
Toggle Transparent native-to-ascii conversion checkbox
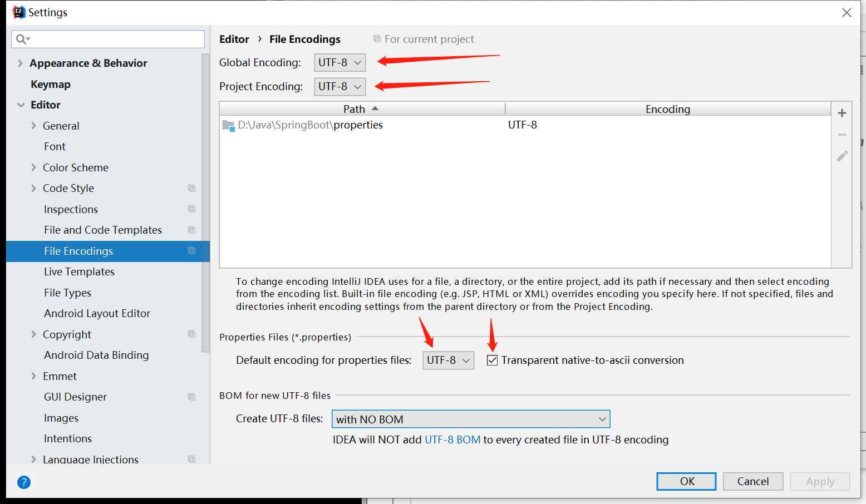pyautogui.click(x=492, y=360)
